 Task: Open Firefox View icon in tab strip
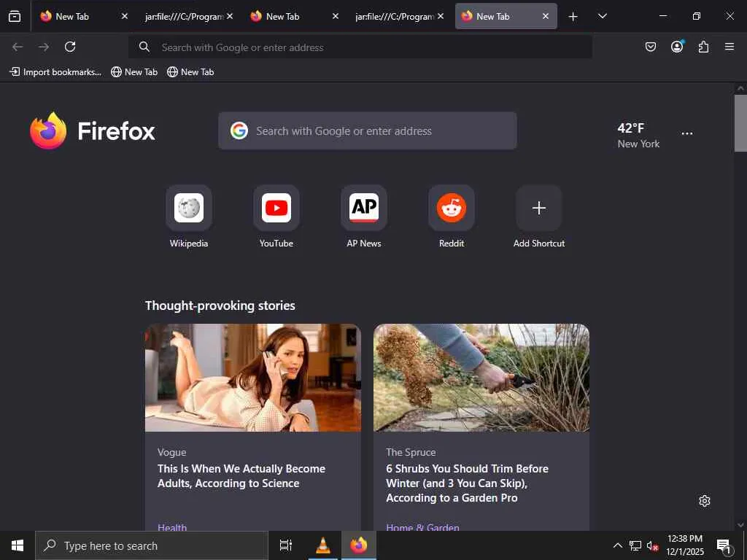(x=15, y=16)
